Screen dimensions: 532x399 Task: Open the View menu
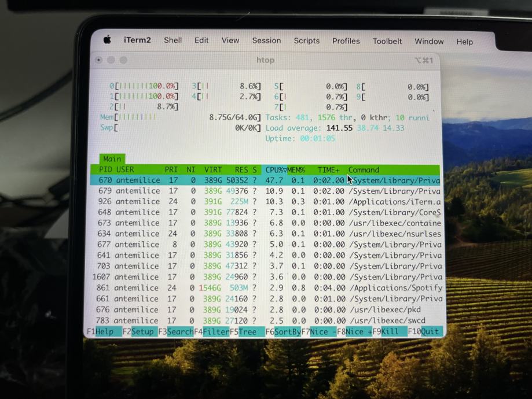point(230,40)
